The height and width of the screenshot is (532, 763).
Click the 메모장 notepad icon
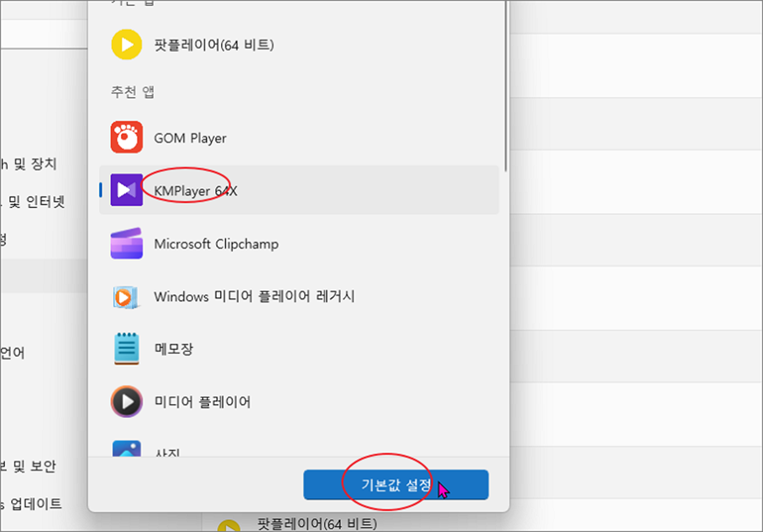tap(126, 349)
